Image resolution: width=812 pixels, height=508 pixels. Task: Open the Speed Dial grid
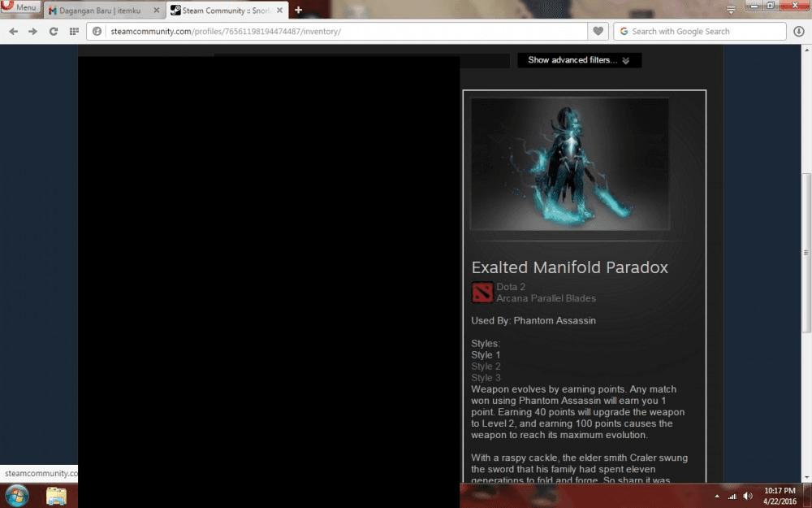pyautogui.click(x=74, y=32)
